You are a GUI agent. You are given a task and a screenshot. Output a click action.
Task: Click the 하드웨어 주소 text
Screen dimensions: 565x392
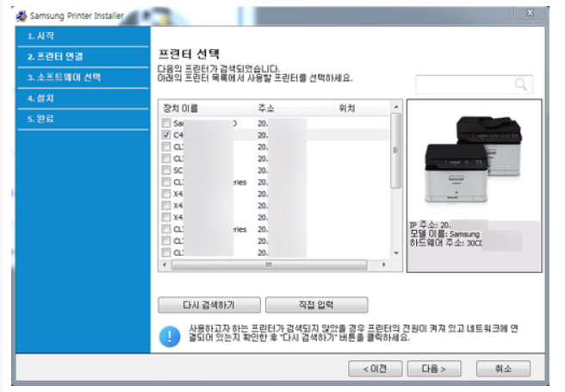point(446,243)
